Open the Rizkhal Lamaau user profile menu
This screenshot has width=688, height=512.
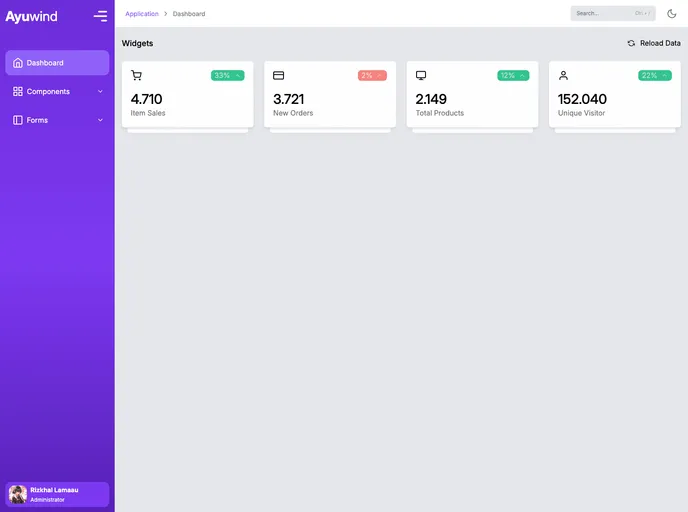point(57,494)
